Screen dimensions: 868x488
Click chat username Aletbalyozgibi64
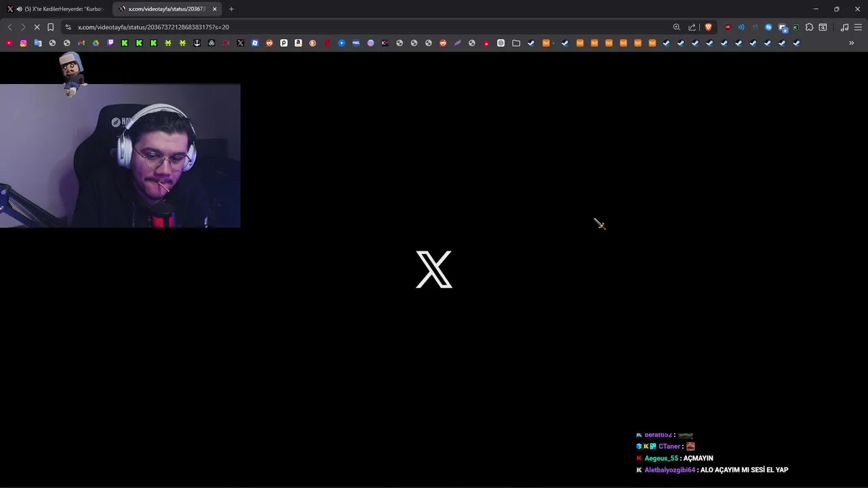[670, 470]
